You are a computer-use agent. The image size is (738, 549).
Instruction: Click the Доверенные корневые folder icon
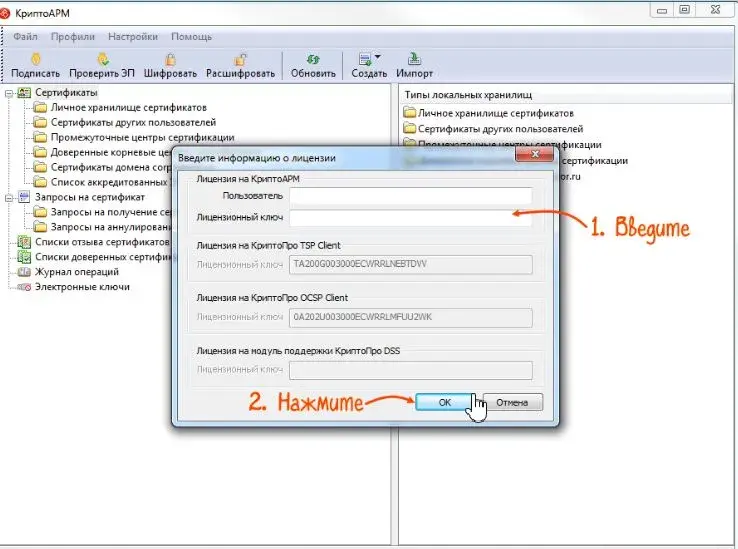(x=40, y=152)
